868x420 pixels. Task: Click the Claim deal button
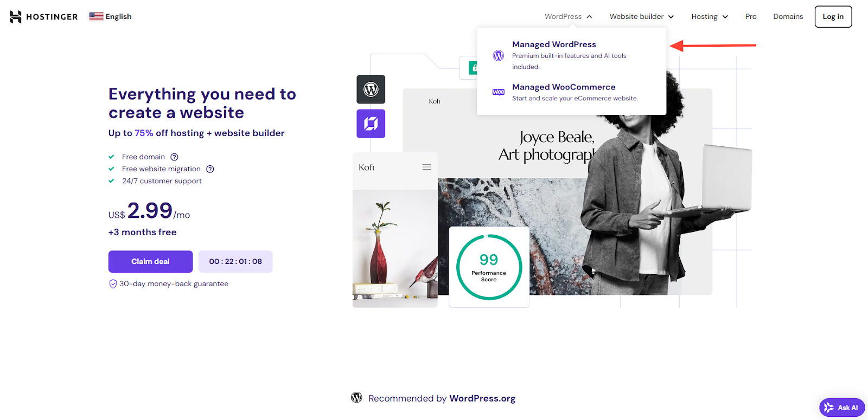point(150,261)
